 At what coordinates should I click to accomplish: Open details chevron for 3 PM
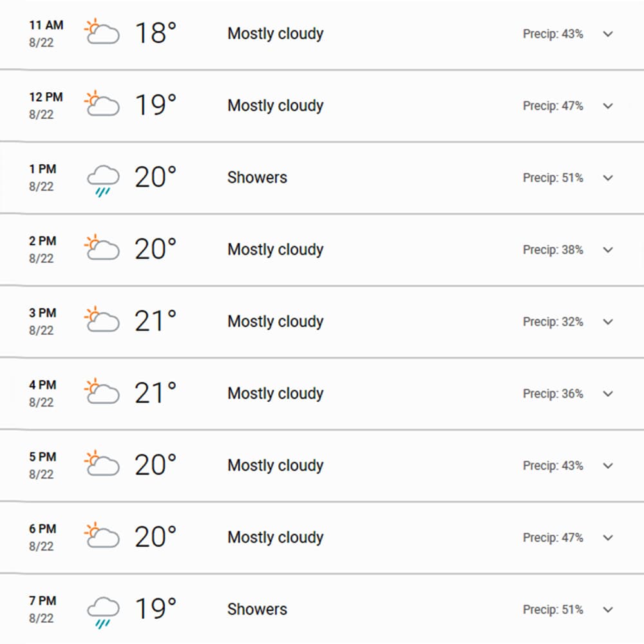[x=608, y=321]
